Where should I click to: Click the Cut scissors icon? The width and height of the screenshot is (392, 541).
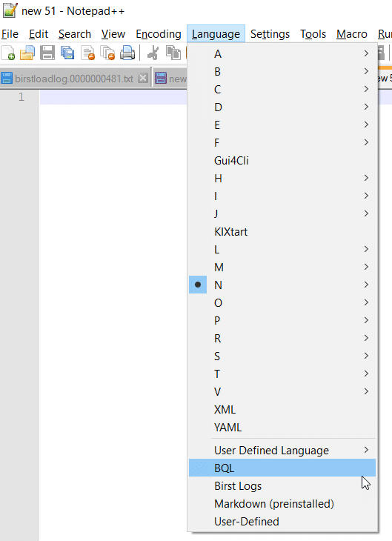153,53
